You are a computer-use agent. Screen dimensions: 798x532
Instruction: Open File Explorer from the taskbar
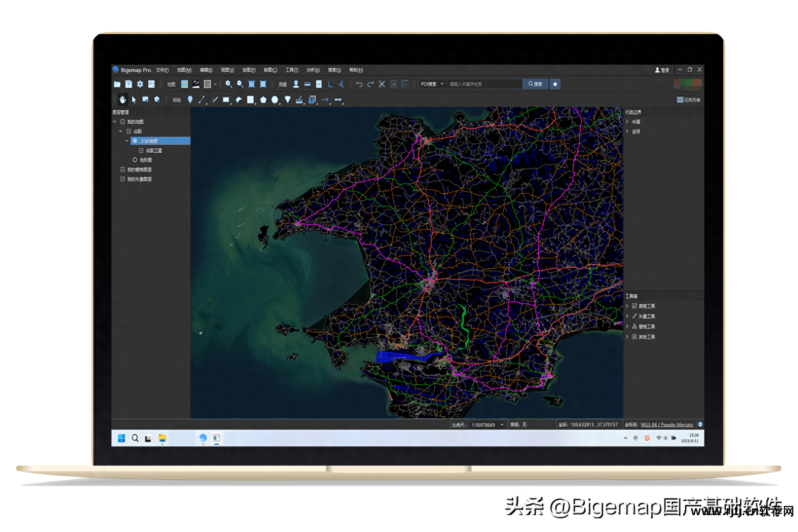coord(162,438)
